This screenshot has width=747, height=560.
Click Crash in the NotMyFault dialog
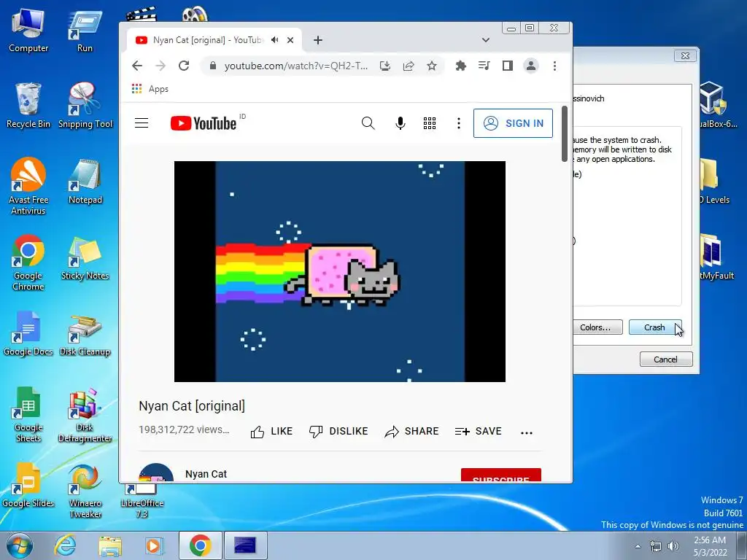(x=655, y=327)
